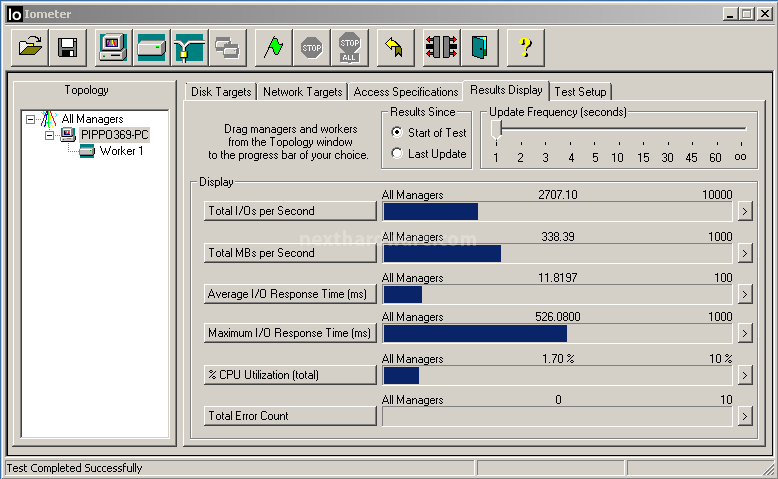This screenshot has width=778, height=479.
Task: Click Maximum I/O Response Time (ms) button
Action: point(290,333)
